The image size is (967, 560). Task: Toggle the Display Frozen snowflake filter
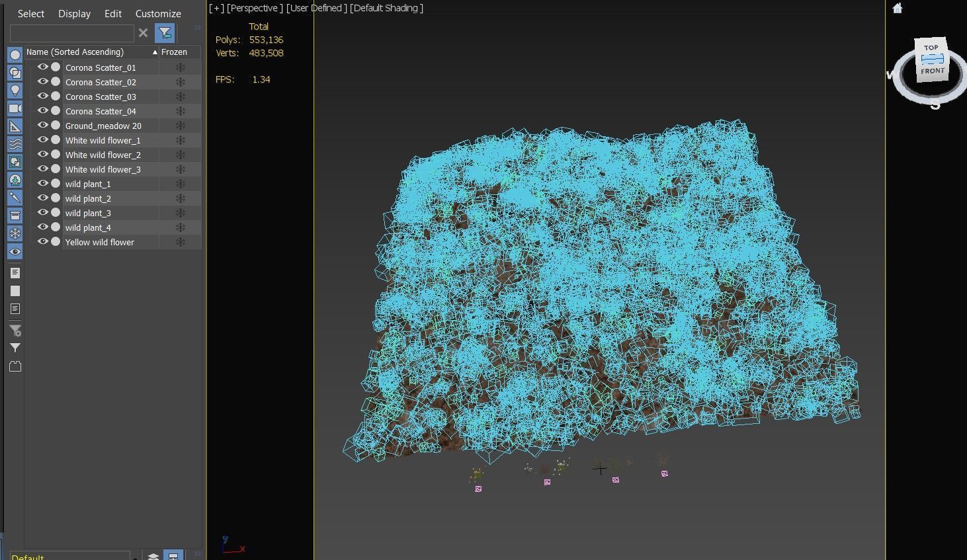[15, 233]
